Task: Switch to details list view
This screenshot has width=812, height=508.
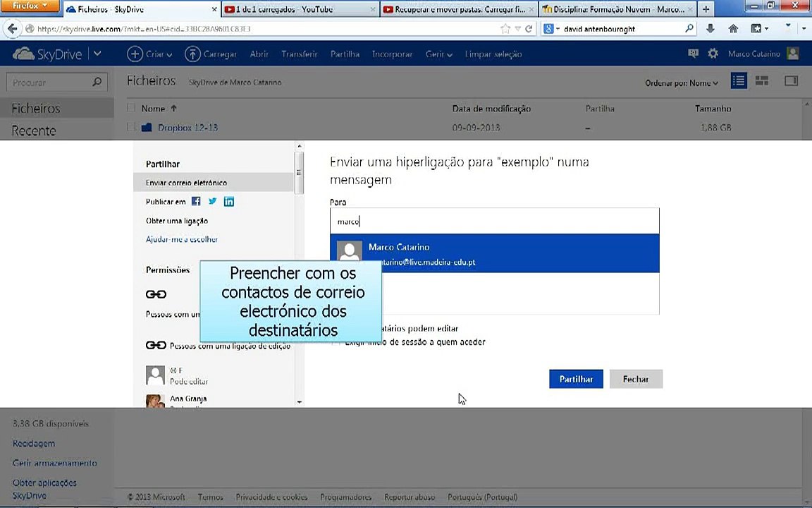Action: pos(739,81)
